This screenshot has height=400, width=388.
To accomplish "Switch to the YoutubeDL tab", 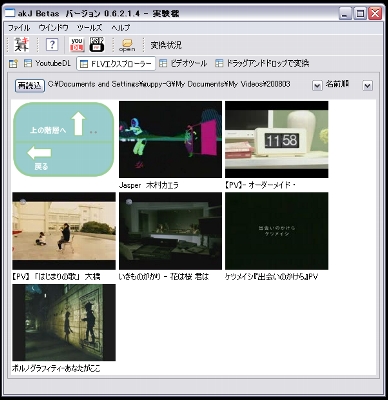I will point(48,63).
